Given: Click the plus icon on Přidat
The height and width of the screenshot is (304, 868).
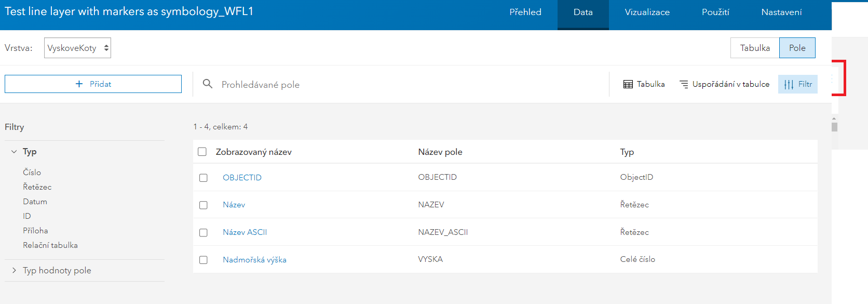Looking at the screenshot, I should tap(79, 84).
